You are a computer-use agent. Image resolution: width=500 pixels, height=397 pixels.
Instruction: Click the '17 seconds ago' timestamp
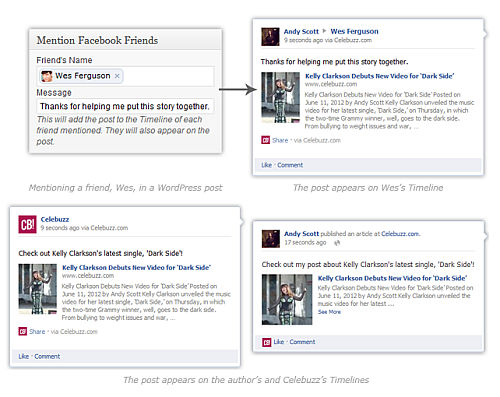point(305,243)
